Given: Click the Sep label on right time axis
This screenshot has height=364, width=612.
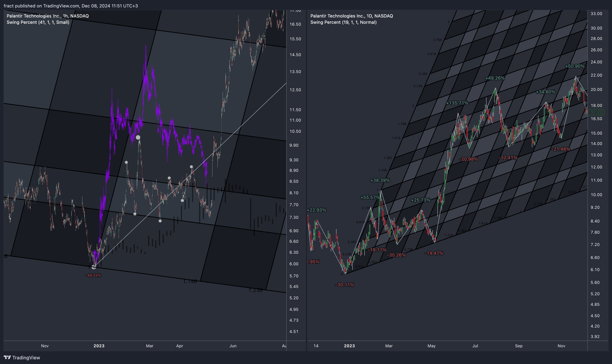Looking at the screenshot, I should pyautogui.click(x=519, y=346).
